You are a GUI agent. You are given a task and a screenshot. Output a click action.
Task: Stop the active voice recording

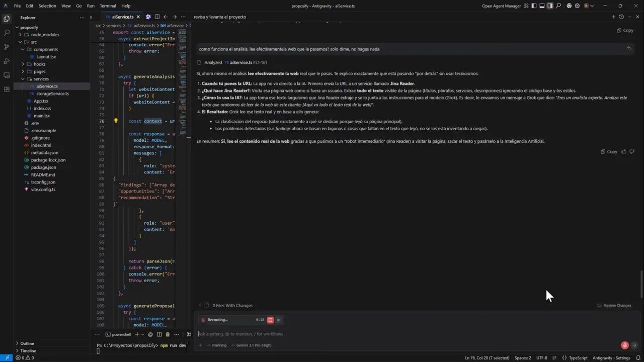(x=270, y=320)
